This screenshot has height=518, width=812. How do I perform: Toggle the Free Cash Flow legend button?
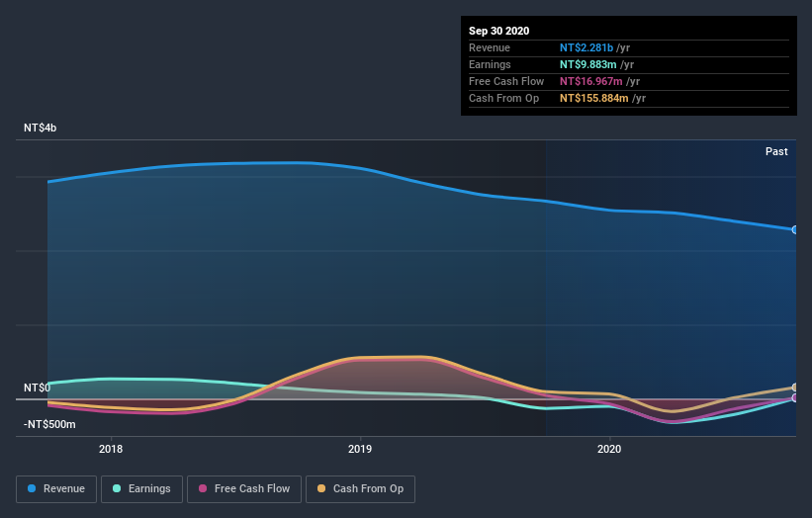(x=244, y=489)
